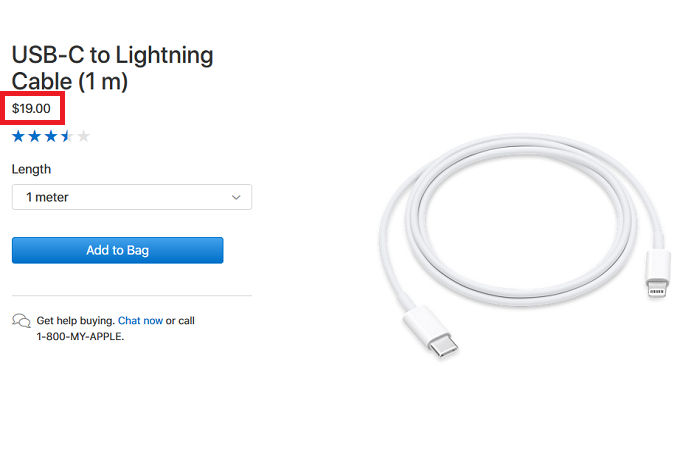Select the "USB-C to Lightning" title line
Viewport: 680px width, 453px height.
coord(112,55)
